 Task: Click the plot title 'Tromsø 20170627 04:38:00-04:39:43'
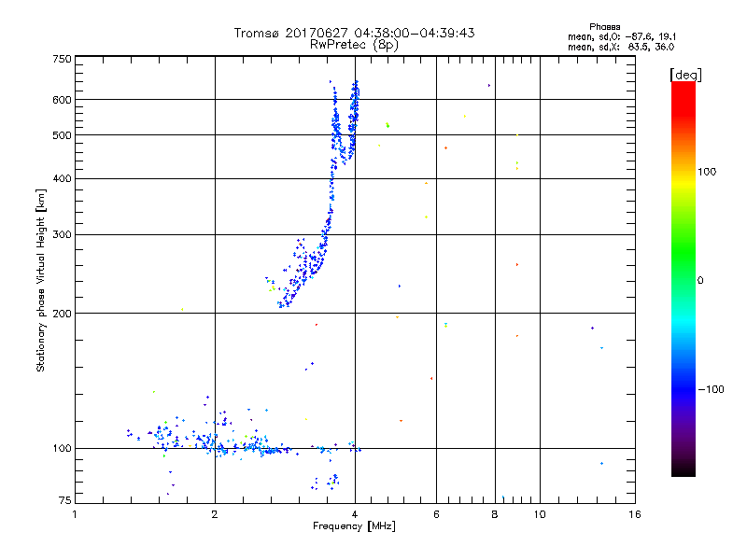click(354, 33)
